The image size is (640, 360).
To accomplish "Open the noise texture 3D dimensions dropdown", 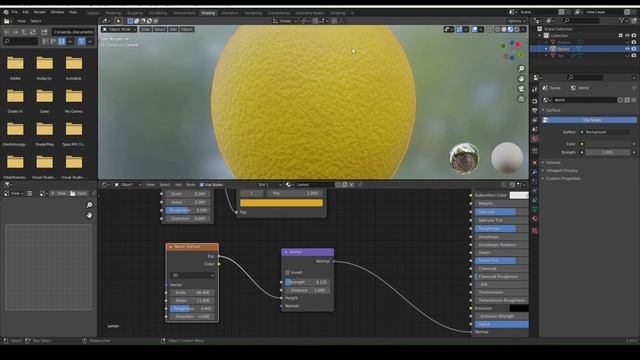I will pyautogui.click(x=193, y=276).
